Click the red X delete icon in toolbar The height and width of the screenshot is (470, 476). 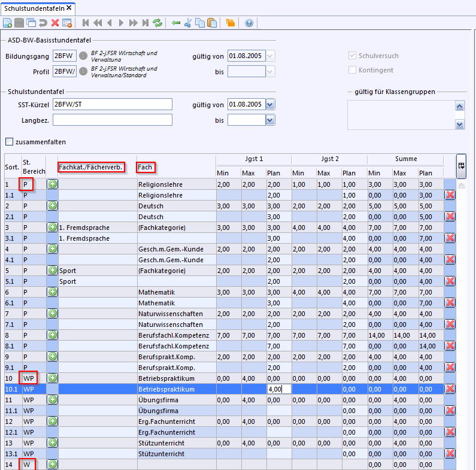55,23
